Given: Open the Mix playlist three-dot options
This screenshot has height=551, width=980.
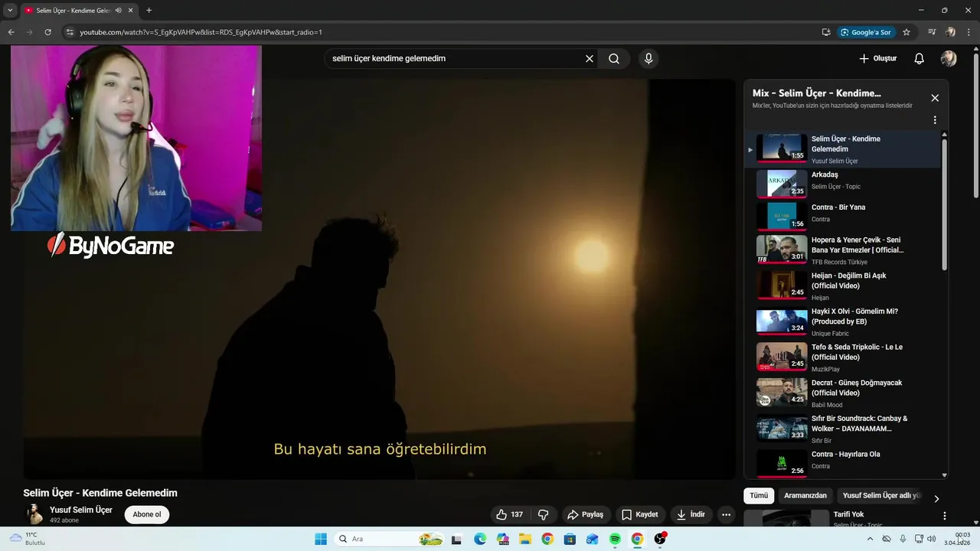Looking at the screenshot, I should tap(935, 120).
